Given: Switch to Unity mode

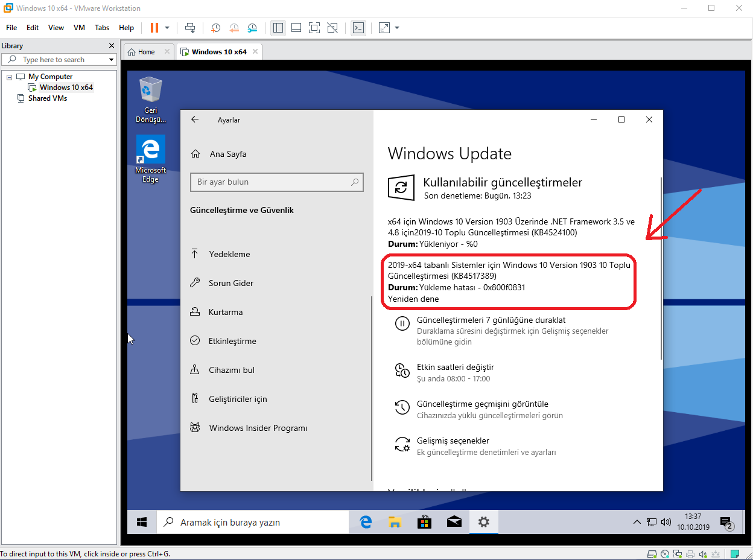Looking at the screenshot, I should (332, 28).
